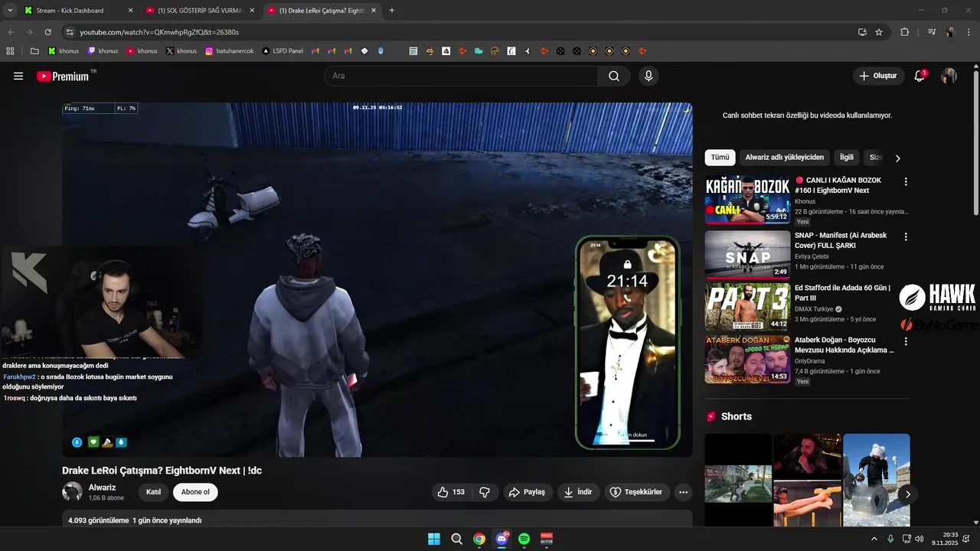This screenshot has height=551, width=980.
Task: Click the YouTube search input field
Action: [x=461, y=76]
